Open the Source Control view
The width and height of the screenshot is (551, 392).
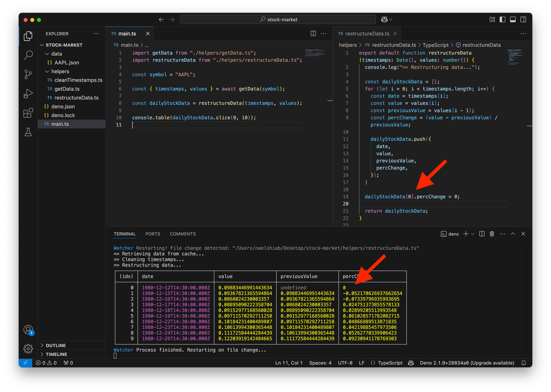[x=28, y=74]
